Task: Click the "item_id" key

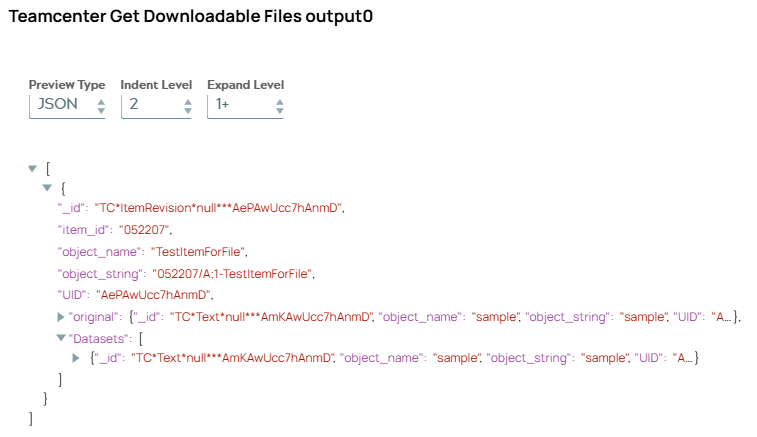Action: pyautogui.click(x=85, y=230)
